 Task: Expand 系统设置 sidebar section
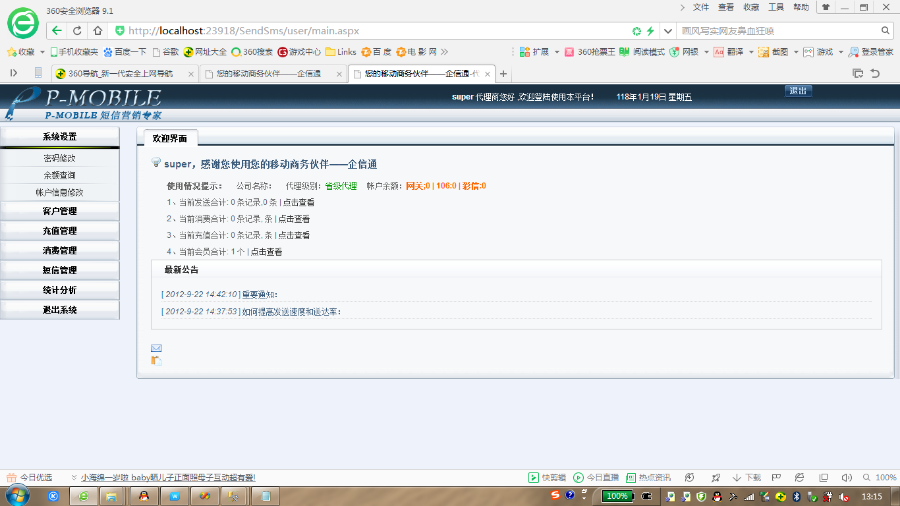[x=60, y=137]
